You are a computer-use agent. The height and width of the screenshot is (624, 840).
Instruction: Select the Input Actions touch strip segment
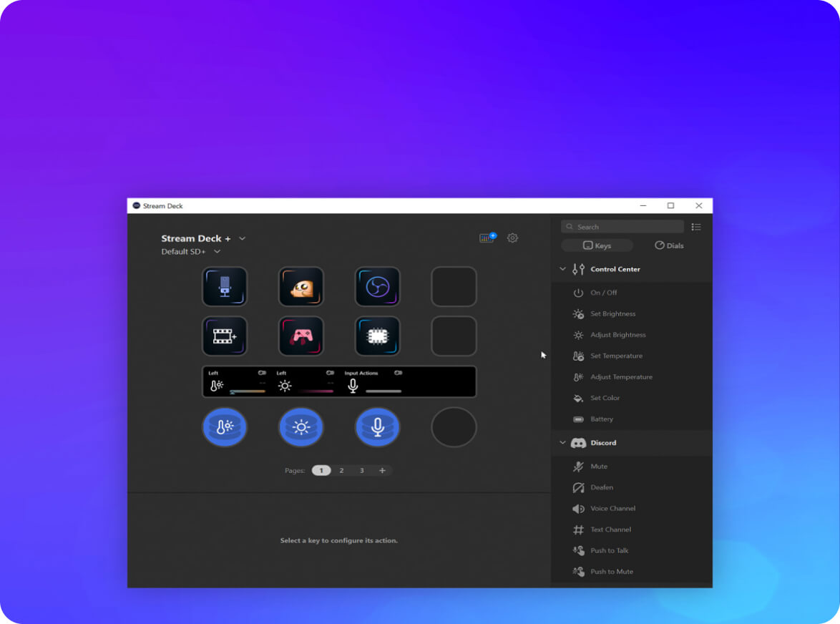(x=373, y=382)
